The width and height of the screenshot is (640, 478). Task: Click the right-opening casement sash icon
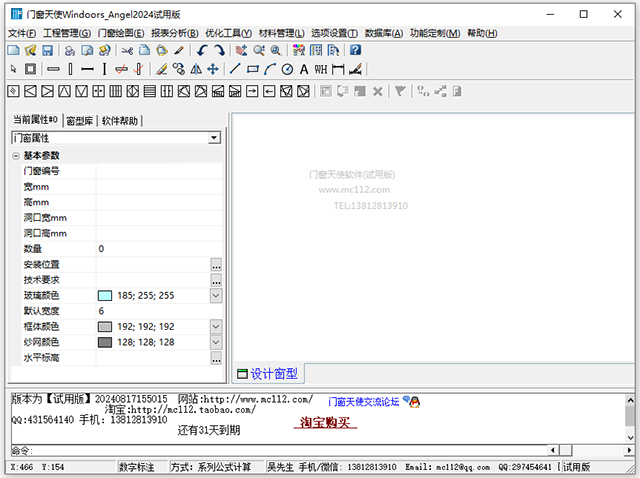[47, 91]
